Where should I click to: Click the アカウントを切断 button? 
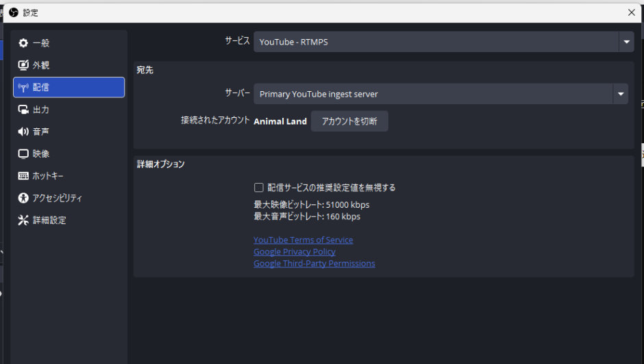(x=349, y=121)
